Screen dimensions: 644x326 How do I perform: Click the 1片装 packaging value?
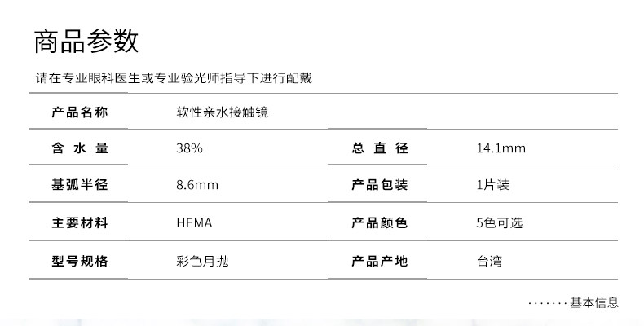tap(492, 185)
